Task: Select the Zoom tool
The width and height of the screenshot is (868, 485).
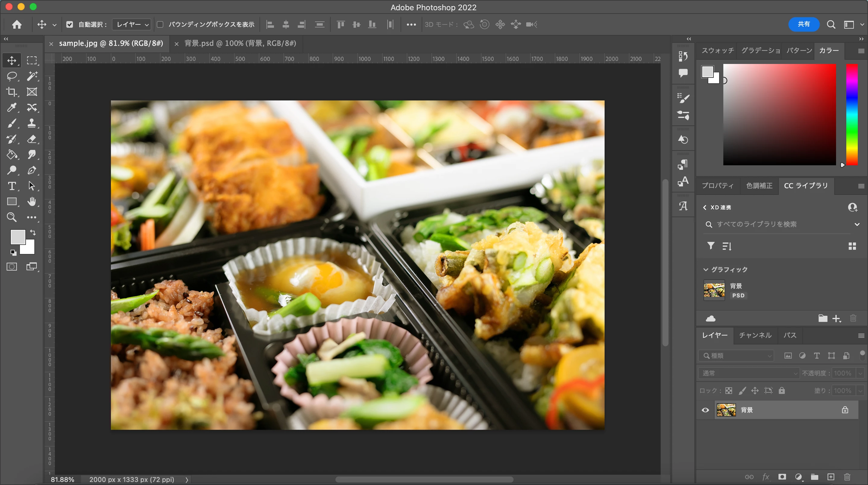Action: 12,217
